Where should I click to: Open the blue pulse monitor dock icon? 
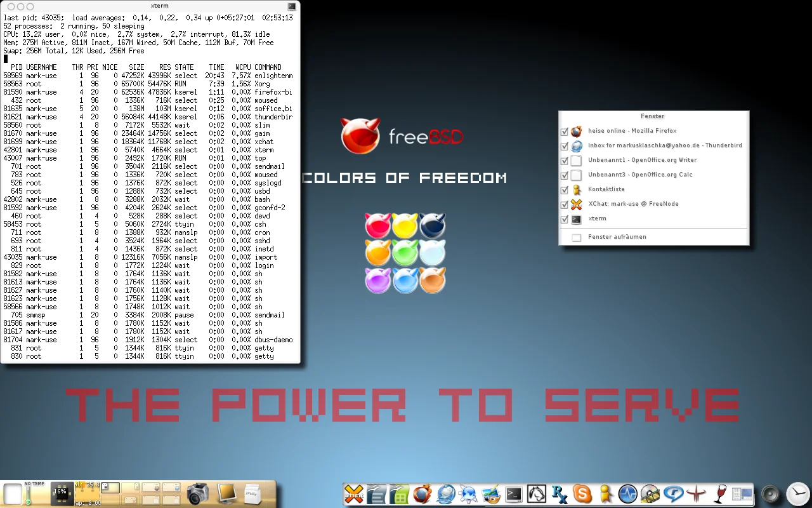click(x=628, y=493)
